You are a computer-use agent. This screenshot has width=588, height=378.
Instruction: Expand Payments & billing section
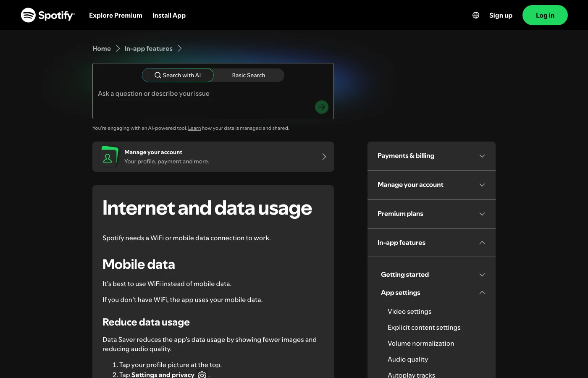point(431,156)
